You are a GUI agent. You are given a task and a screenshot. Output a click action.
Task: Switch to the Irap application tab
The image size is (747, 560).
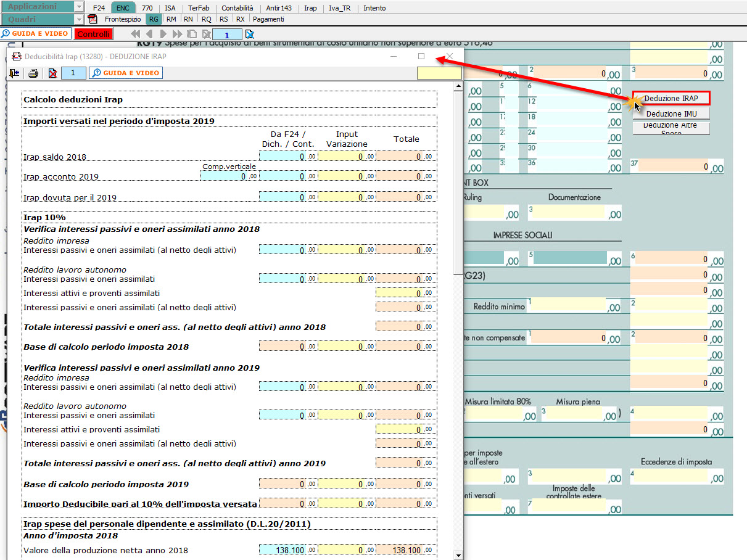click(311, 8)
